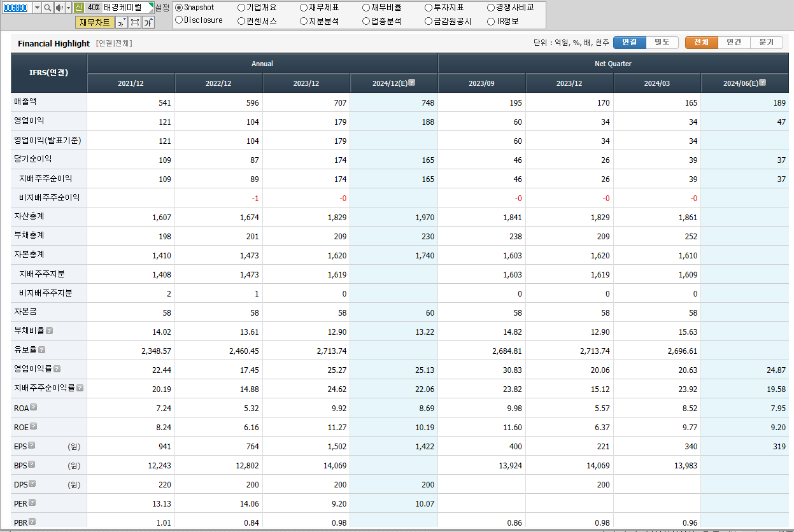The height and width of the screenshot is (532, 794).
Task: Click the 2024/03 quarter column header
Action: coord(657,83)
